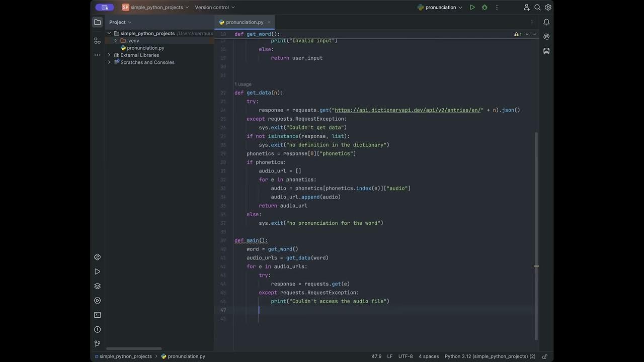644x362 pixels.
Task: Click the def main() line
Action: (251, 240)
